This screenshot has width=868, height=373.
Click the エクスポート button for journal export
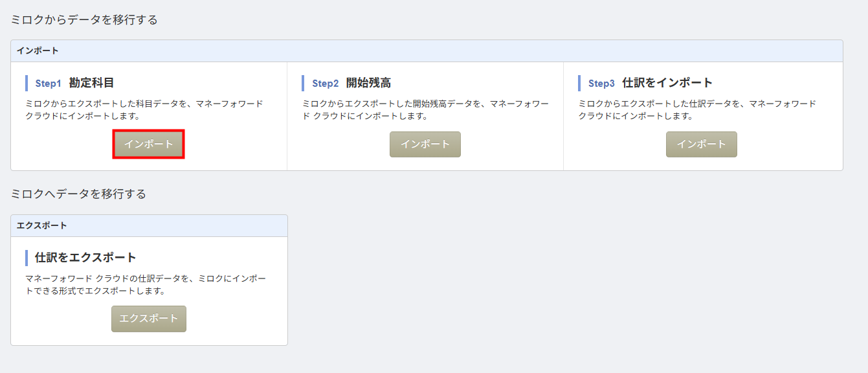149,319
